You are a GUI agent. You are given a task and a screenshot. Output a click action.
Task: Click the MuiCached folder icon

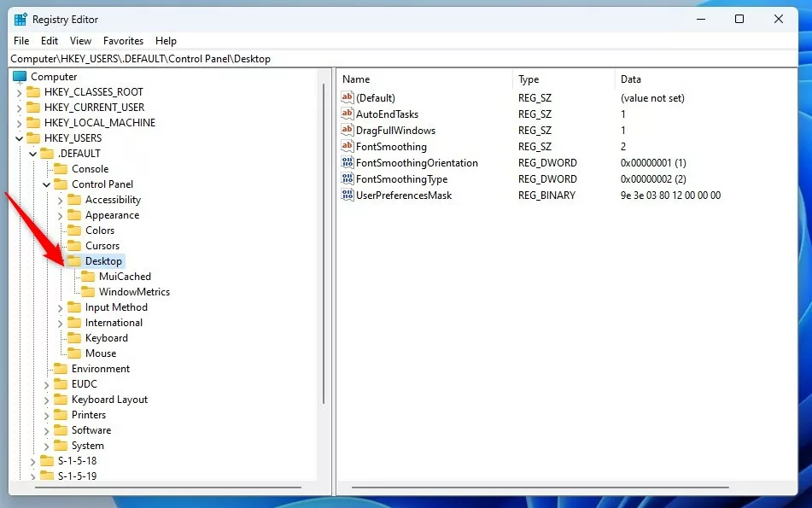click(x=88, y=277)
